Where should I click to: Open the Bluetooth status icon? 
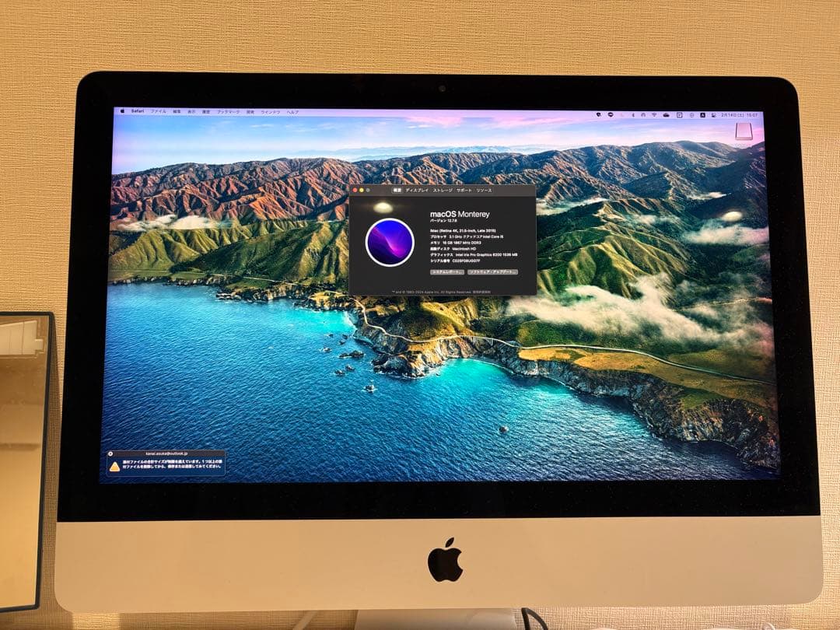[x=633, y=114]
